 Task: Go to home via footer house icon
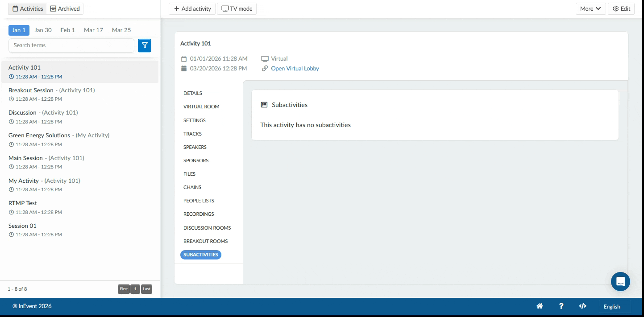[540, 306]
